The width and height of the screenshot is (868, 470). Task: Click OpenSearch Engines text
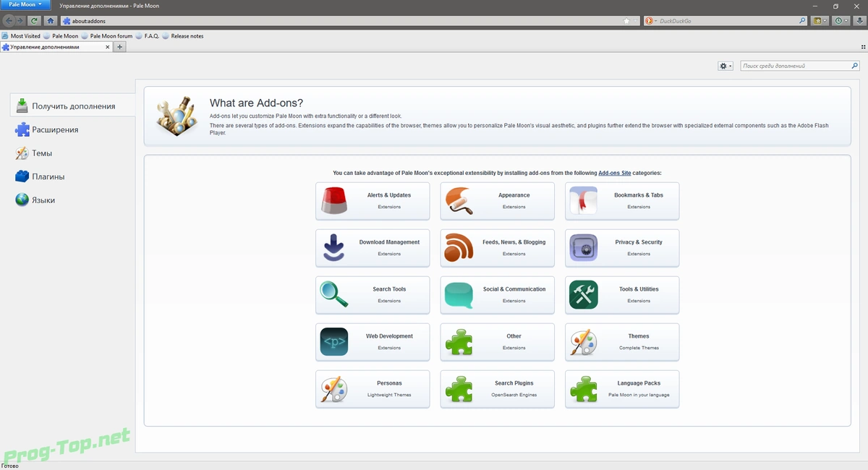click(x=514, y=395)
